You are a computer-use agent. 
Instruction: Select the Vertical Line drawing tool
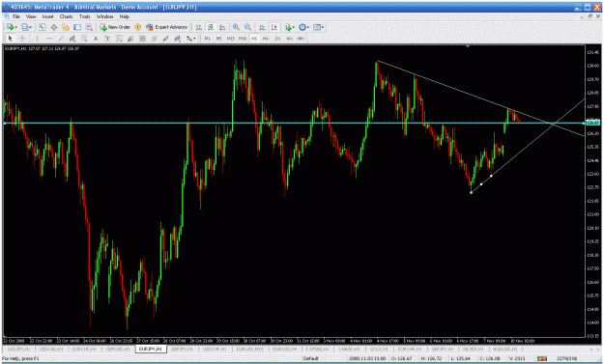coord(37,39)
